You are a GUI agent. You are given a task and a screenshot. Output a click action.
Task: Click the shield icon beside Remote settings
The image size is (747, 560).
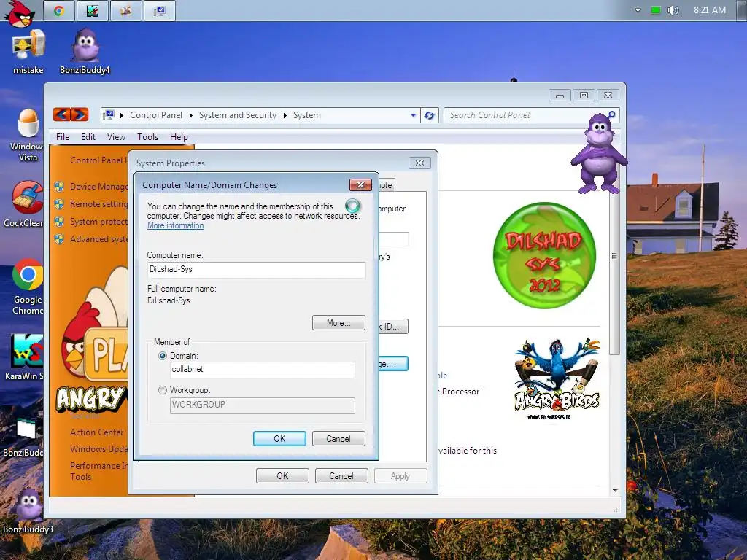click(x=59, y=204)
